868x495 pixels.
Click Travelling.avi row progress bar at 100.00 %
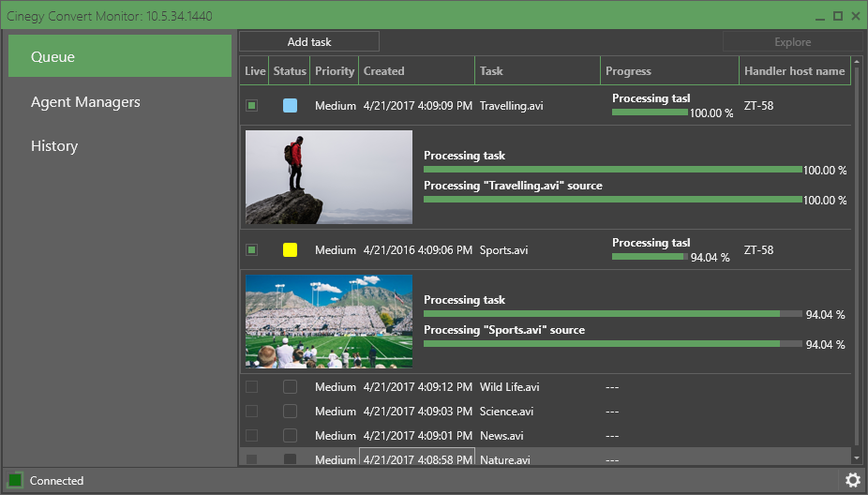click(x=650, y=112)
